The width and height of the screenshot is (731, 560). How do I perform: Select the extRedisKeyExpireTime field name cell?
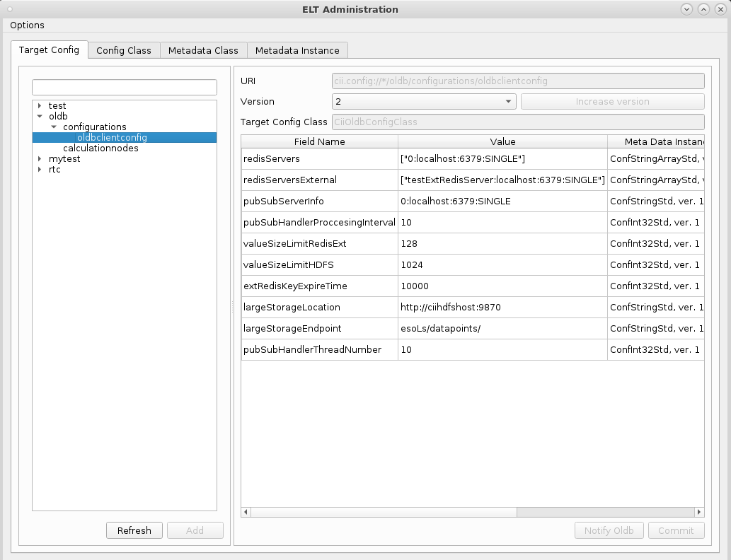point(320,286)
